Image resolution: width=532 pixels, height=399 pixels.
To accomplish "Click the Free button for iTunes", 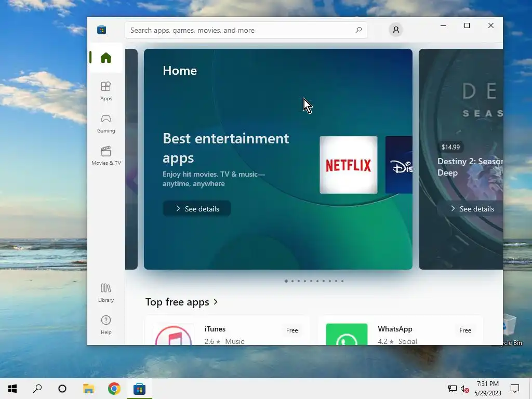I will [292, 330].
